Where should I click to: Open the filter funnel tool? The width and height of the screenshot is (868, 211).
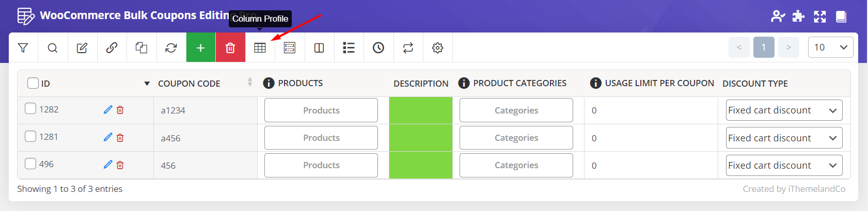click(23, 48)
